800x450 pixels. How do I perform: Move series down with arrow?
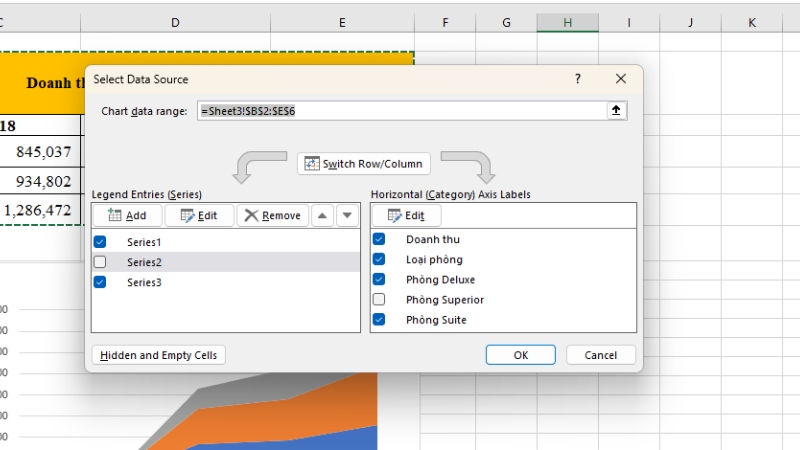(346, 215)
